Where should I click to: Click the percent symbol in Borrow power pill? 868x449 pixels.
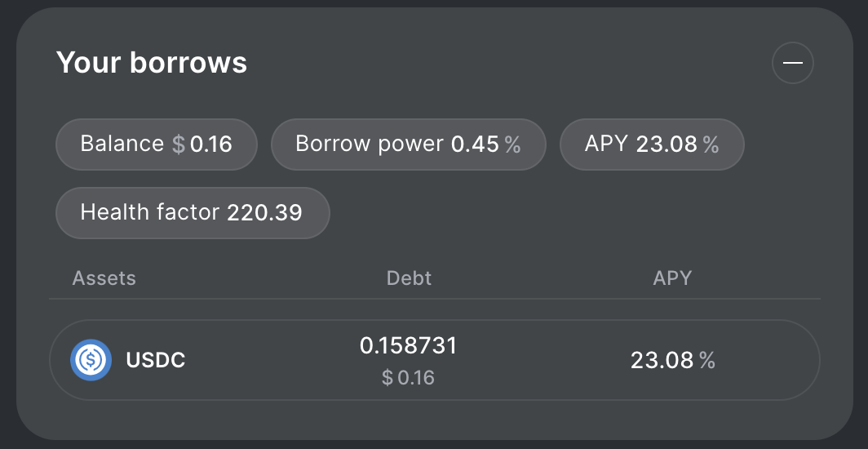pos(512,144)
